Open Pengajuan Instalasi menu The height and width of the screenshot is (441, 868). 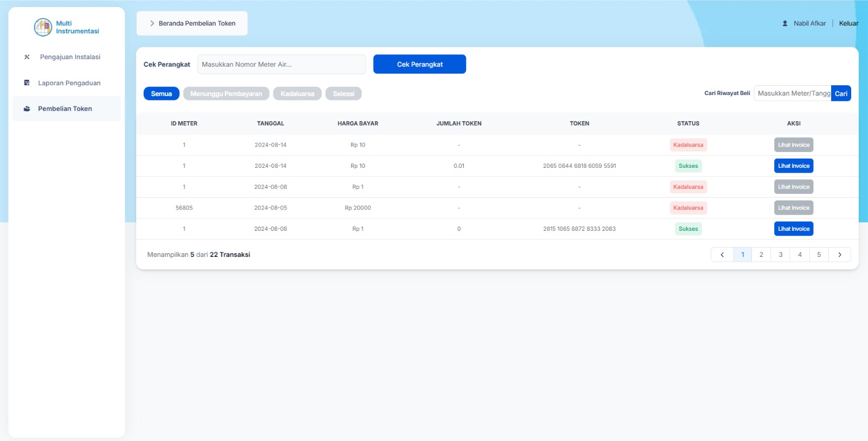coord(70,57)
